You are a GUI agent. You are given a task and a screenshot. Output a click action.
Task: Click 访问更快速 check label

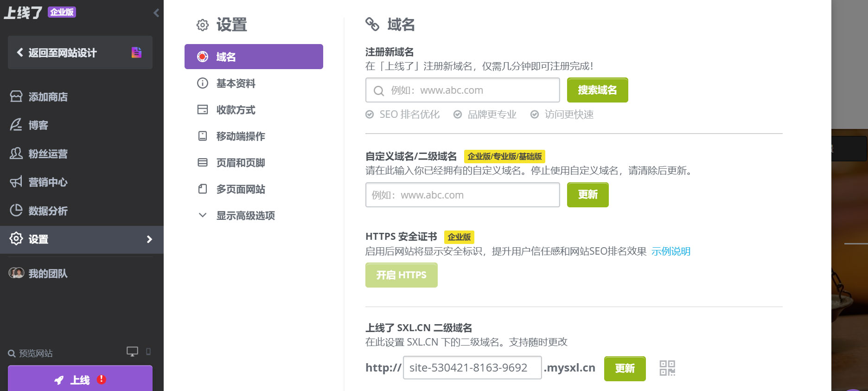[562, 114]
